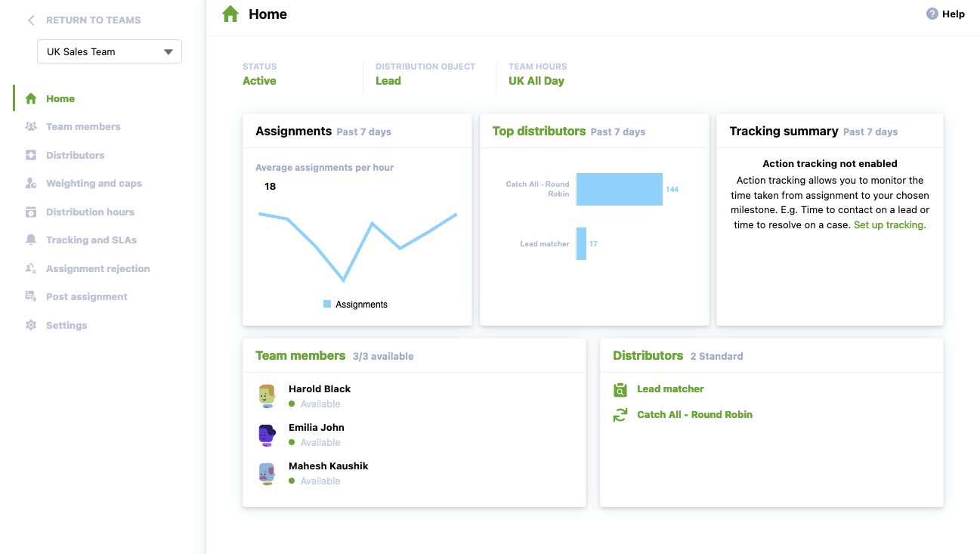Click the Assignment rejection sidebar icon
Image resolution: width=980 pixels, height=554 pixels.
coord(30,268)
